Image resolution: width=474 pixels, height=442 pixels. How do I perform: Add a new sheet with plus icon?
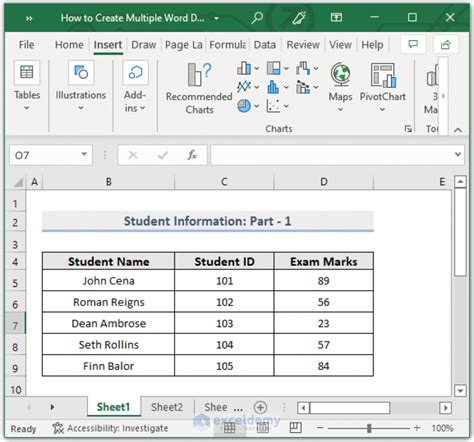click(x=260, y=407)
